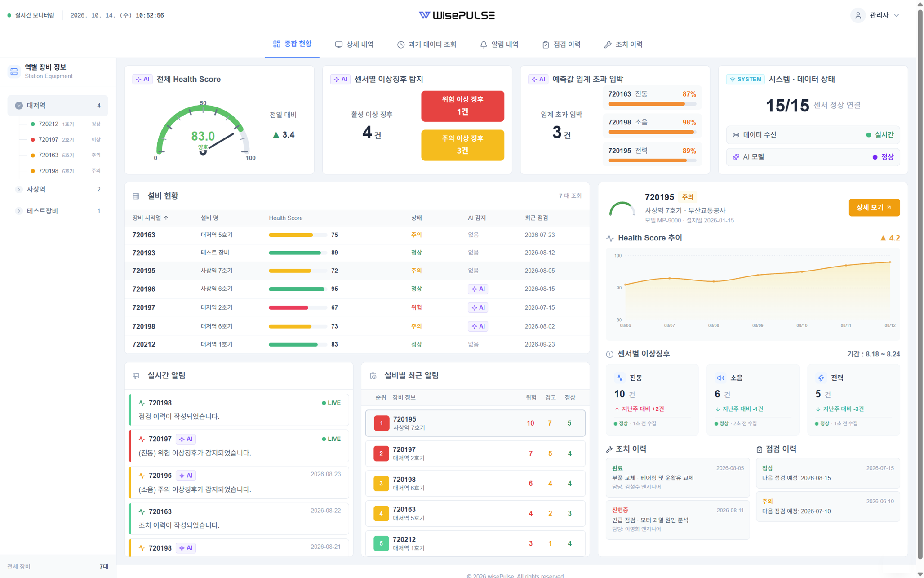Sort by 장비 시리얼 column header
The image size is (924, 578).
pyautogui.click(x=150, y=218)
